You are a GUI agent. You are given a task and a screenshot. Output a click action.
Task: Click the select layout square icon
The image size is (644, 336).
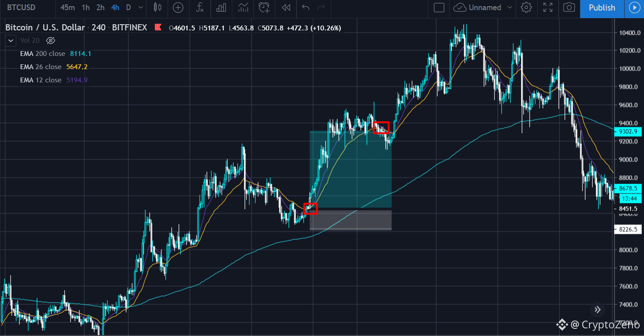point(439,8)
